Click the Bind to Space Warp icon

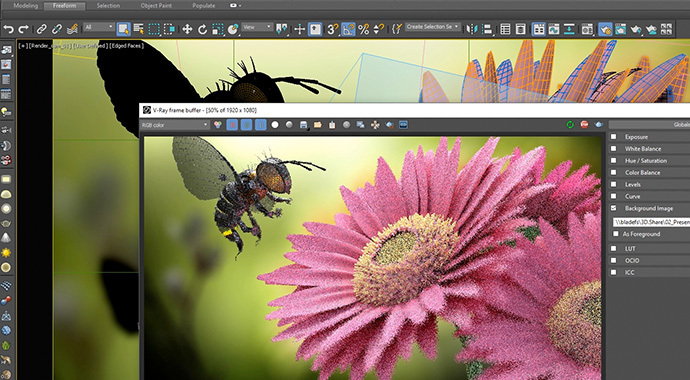pos(72,29)
